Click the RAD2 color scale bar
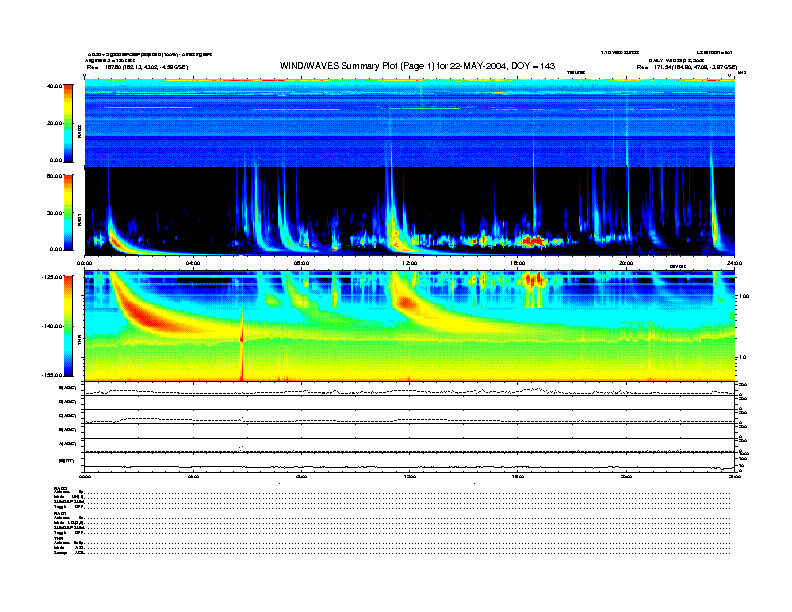This screenshot has height=612, width=792. pyautogui.click(x=69, y=123)
